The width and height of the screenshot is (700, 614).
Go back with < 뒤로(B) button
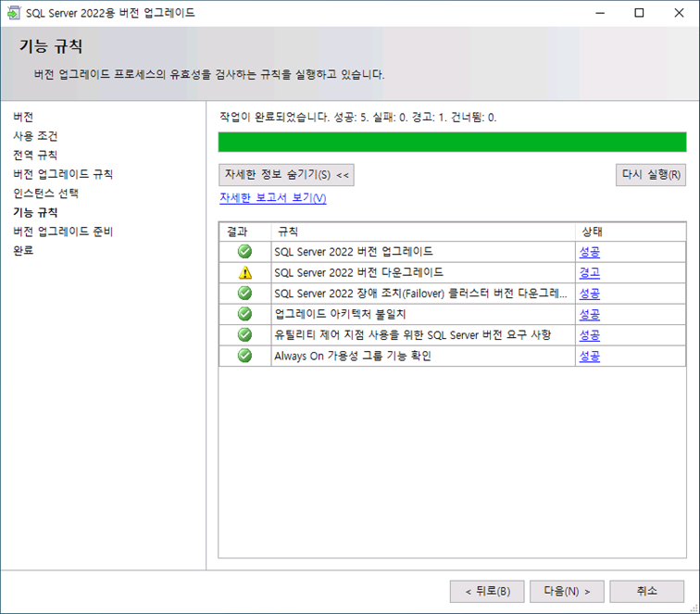487,591
